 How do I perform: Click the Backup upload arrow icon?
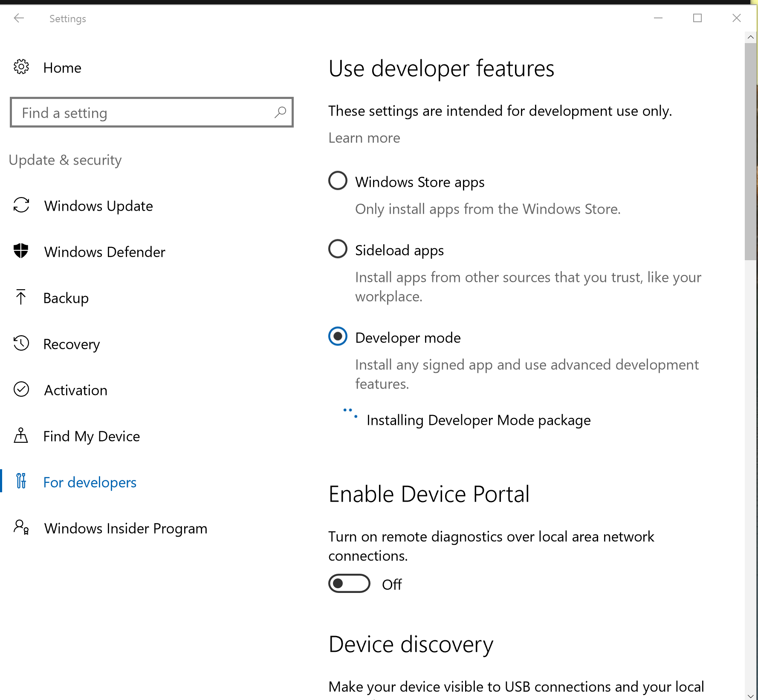20,297
